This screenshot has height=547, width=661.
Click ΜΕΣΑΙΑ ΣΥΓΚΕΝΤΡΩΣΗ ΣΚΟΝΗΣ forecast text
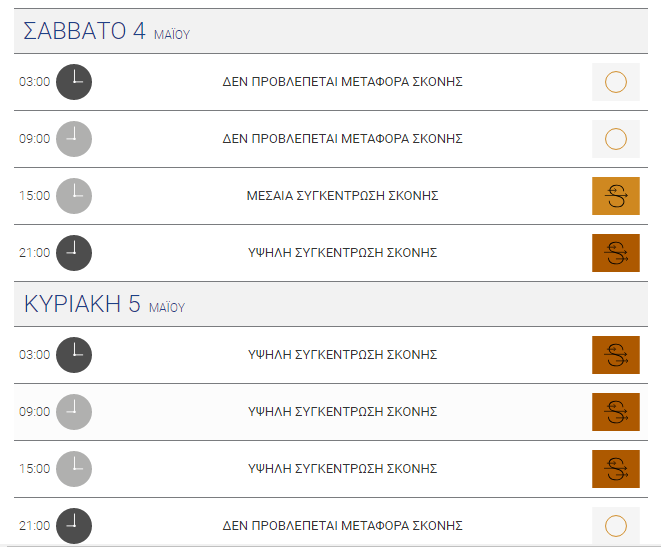pyautogui.click(x=342, y=196)
